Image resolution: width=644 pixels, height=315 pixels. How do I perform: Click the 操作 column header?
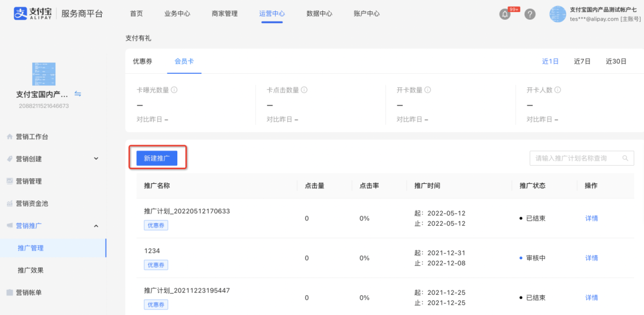click(x=591, y=185)
